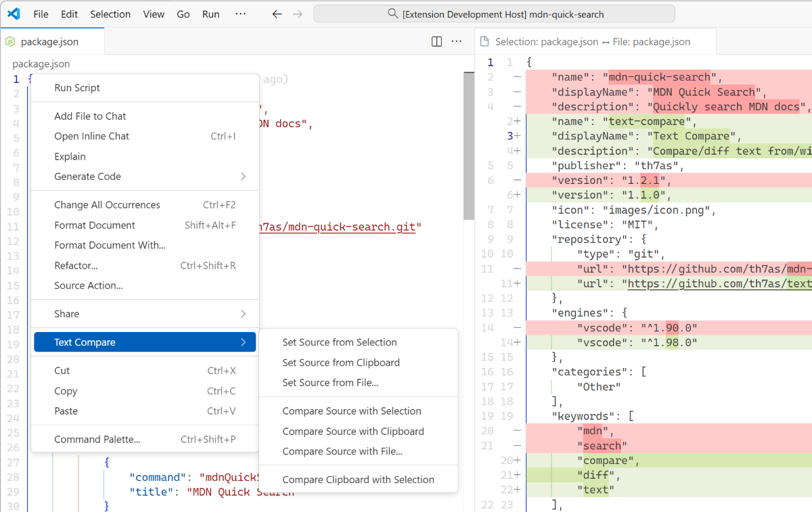
Task: Open the View menu
Action: point(154,14)
